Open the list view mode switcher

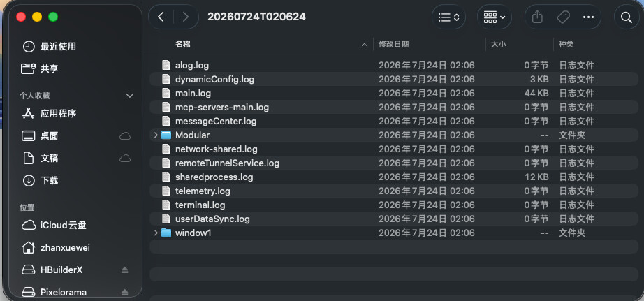(x=448, y=17)
